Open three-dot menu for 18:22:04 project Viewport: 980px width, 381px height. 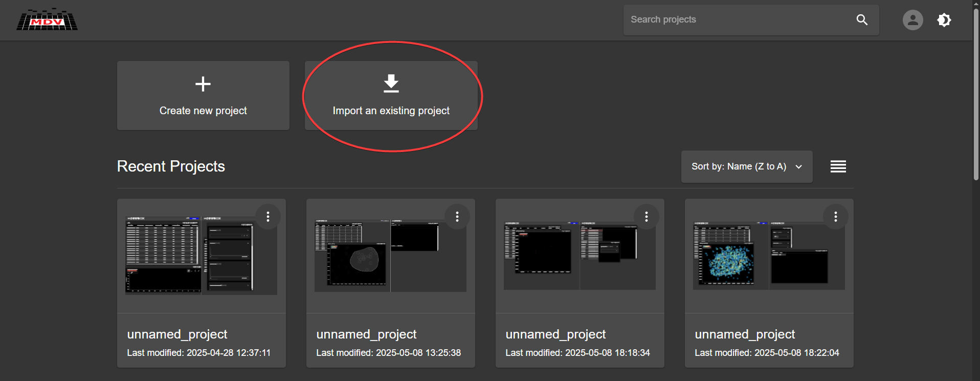point(836,217)
